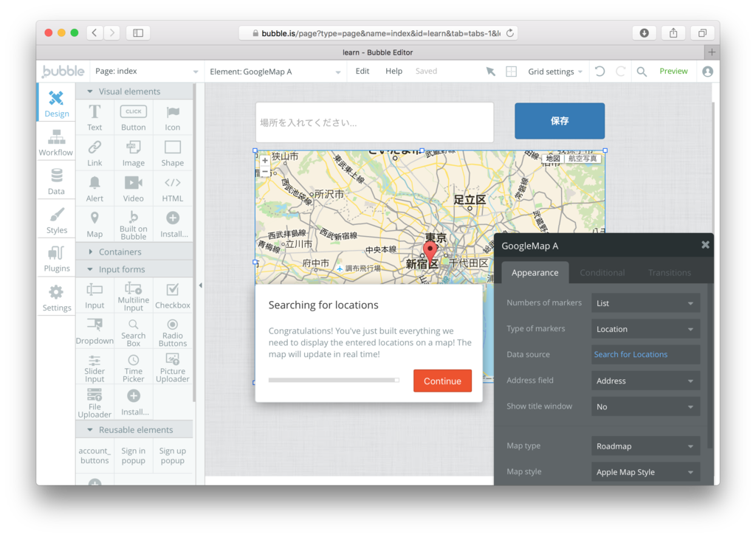Viewport: 756px width, 537px height.
Task: Click the arrow pointer tool icon
Action: tap(490, 72)
